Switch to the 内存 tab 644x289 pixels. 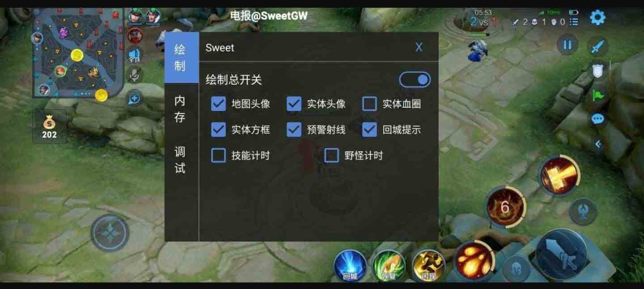pyautogui.click(x=180, y=109)
